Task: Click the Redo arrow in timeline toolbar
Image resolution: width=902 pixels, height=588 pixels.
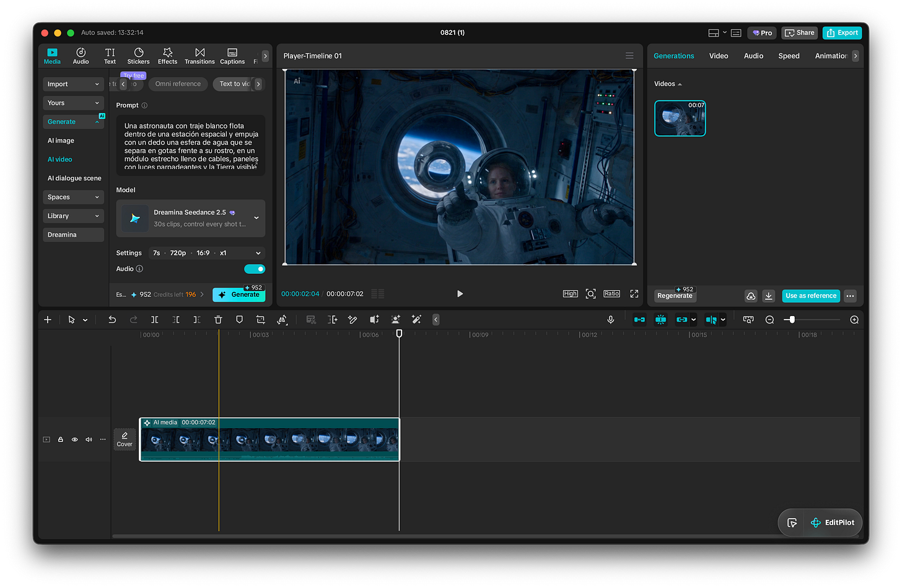Action: click(x=133, y=320)
